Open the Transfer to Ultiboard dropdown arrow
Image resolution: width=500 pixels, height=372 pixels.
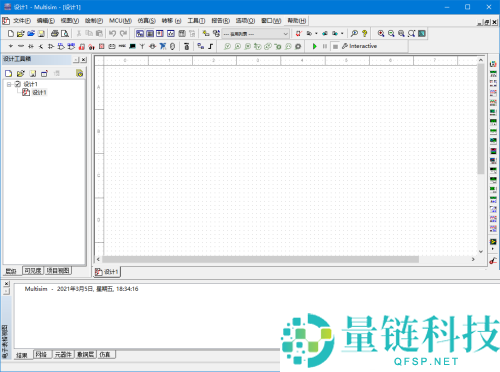[316, 33]
